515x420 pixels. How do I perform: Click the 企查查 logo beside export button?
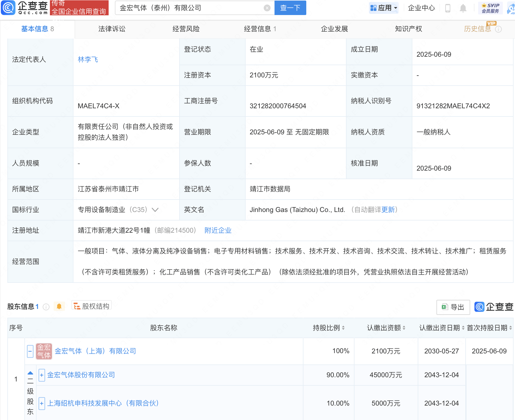[x=494, y=307]
